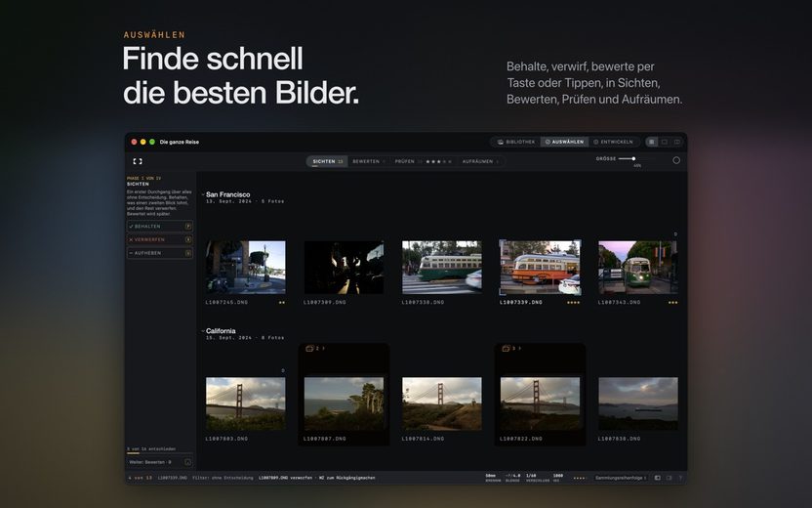
Task: Click Weiter: Bewerten button
Action: click(x=159, y=462)
